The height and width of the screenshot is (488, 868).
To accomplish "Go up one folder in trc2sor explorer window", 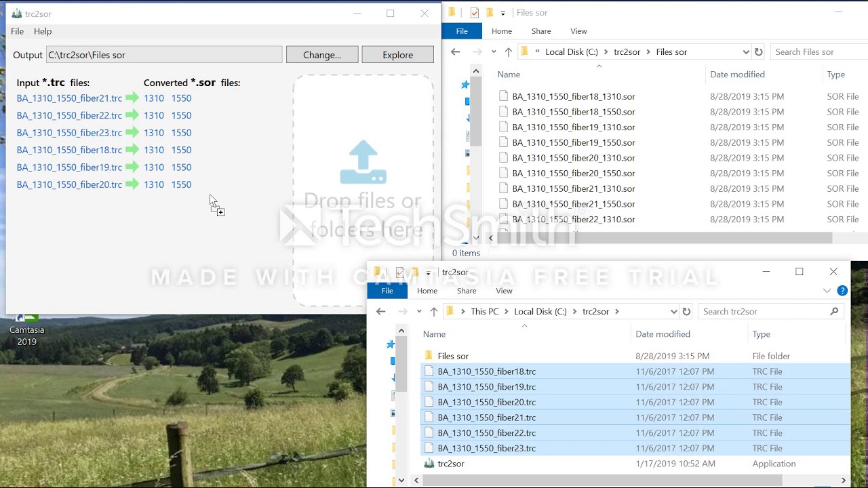I will tap(434, 312).
